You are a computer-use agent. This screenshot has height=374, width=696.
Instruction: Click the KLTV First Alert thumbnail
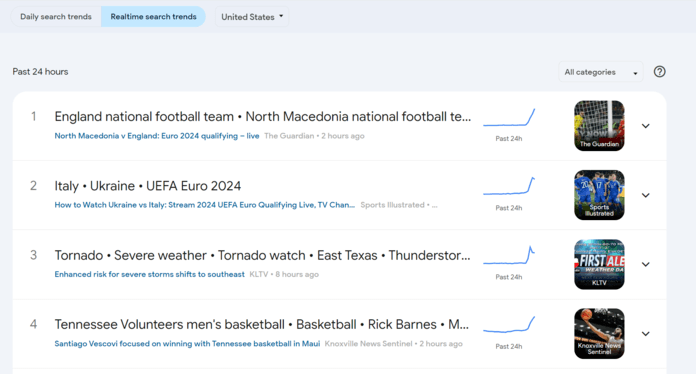coord(599,264)
